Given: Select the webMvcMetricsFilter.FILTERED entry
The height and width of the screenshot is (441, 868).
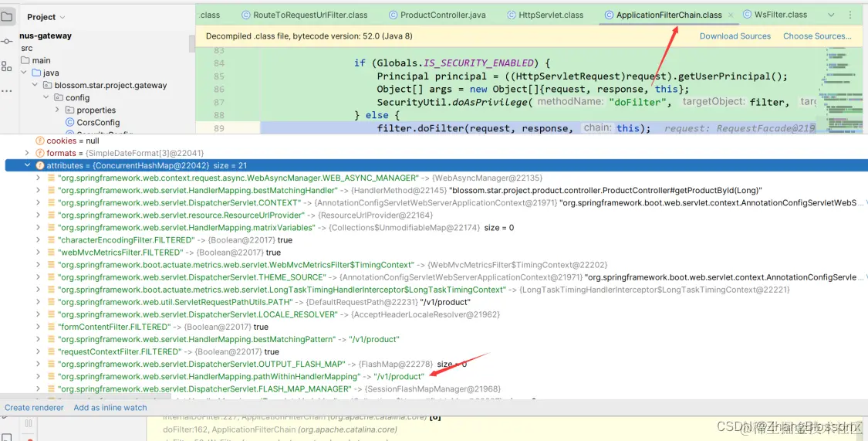Looking at the screenshot, I should click(x=170, y=252).
